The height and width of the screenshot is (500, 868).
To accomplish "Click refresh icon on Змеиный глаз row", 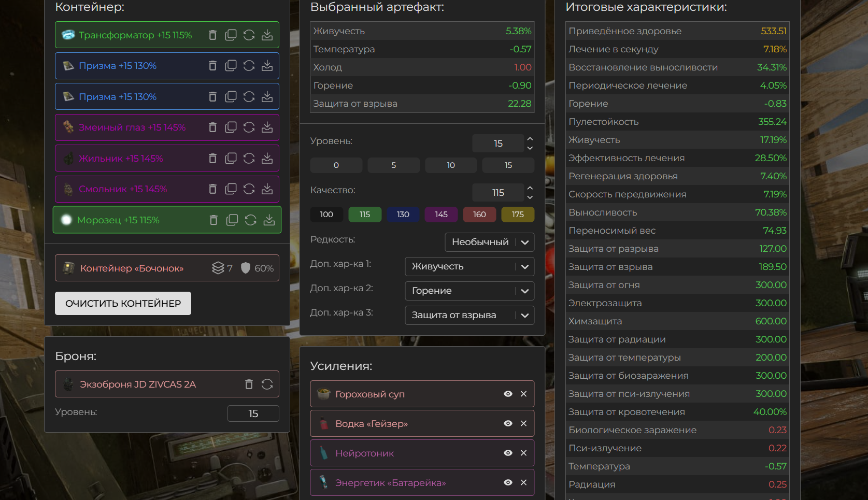I will pos(249,127).
